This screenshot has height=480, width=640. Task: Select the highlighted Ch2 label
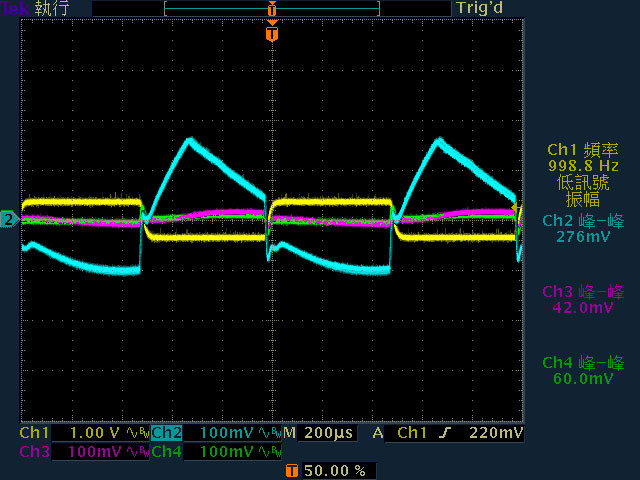pos(166,433)
